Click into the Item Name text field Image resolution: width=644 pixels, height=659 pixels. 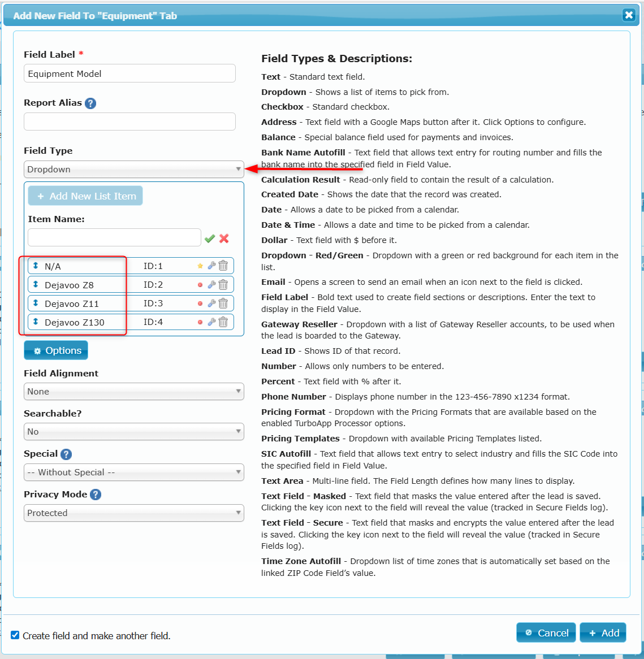pos(114,237)
